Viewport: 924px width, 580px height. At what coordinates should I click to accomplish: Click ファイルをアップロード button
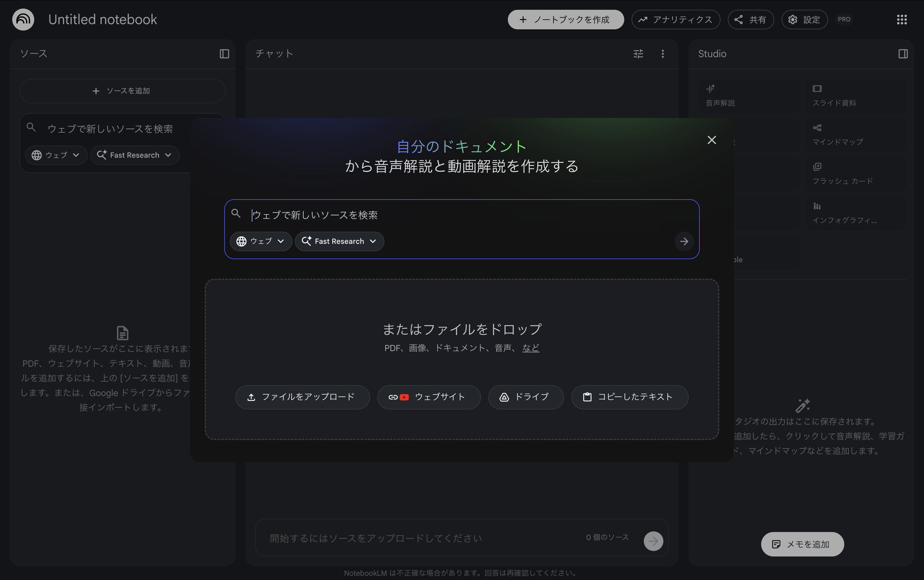(x=302, y=397)
